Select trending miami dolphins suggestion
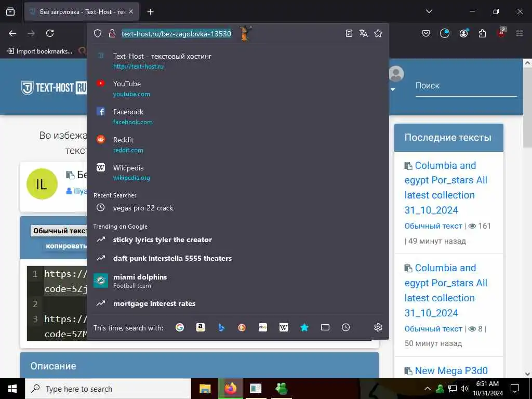This screenshot has height=399, width=532. (x=237, y=281)
